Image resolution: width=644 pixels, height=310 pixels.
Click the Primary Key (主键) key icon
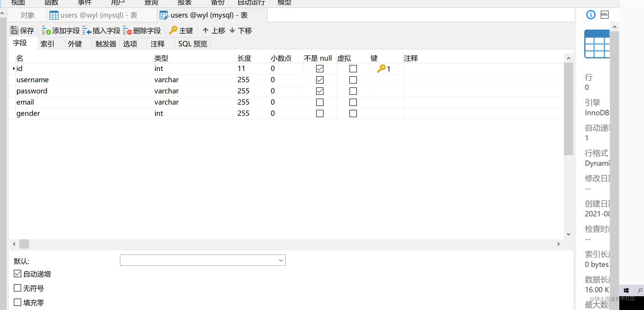(173, 30)
